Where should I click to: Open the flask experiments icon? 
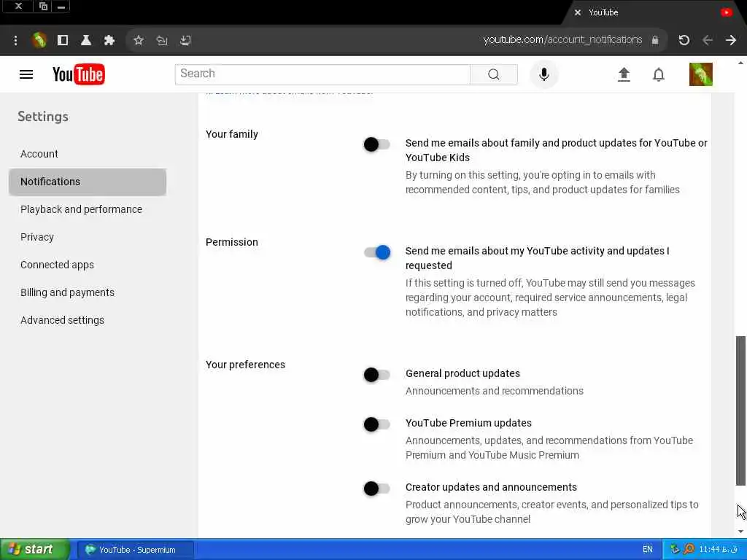pos(86,41)
